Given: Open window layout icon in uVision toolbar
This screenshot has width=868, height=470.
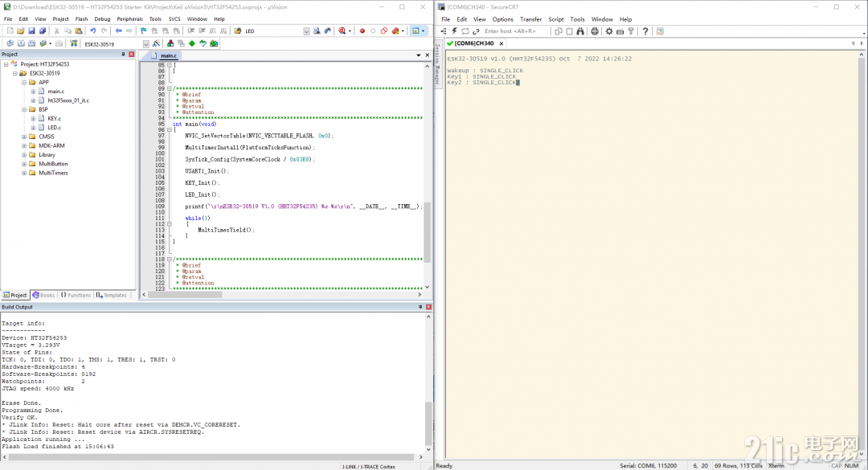Looking at the screenshot, I should point(416,31).
